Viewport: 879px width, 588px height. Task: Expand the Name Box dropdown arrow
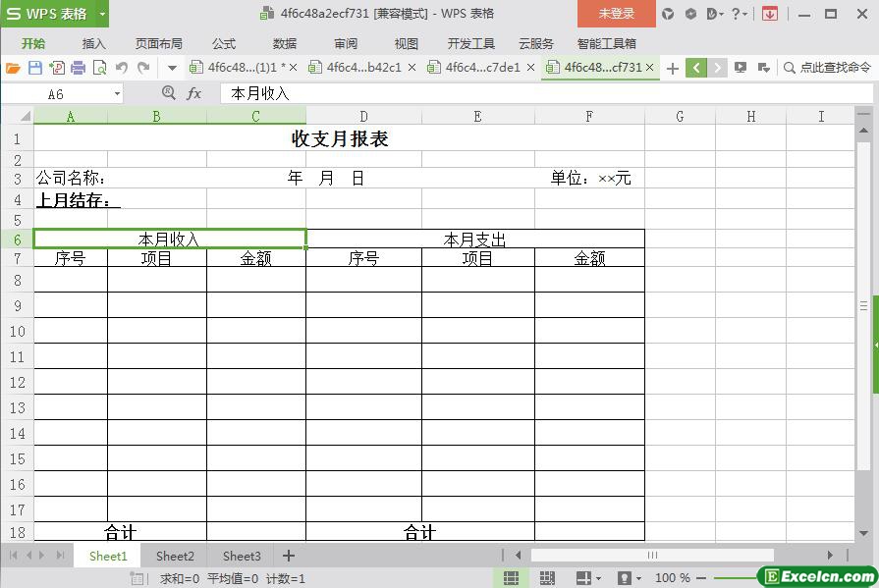pyautogui.click(x=117, y=93)
